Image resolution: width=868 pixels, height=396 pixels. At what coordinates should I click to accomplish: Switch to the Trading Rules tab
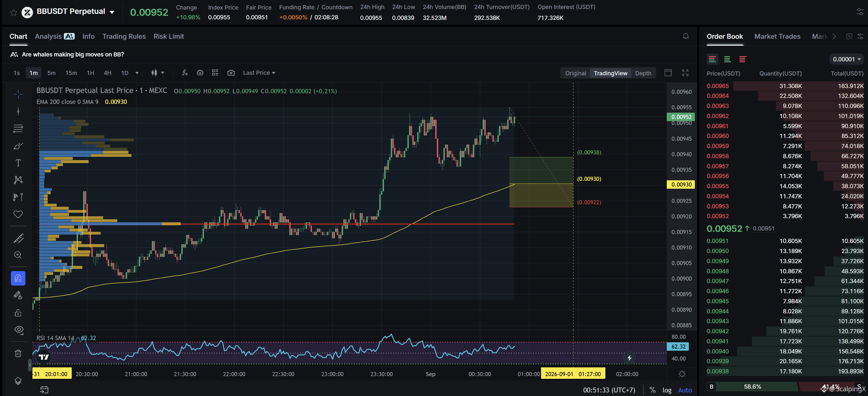(x=124, y=36)
